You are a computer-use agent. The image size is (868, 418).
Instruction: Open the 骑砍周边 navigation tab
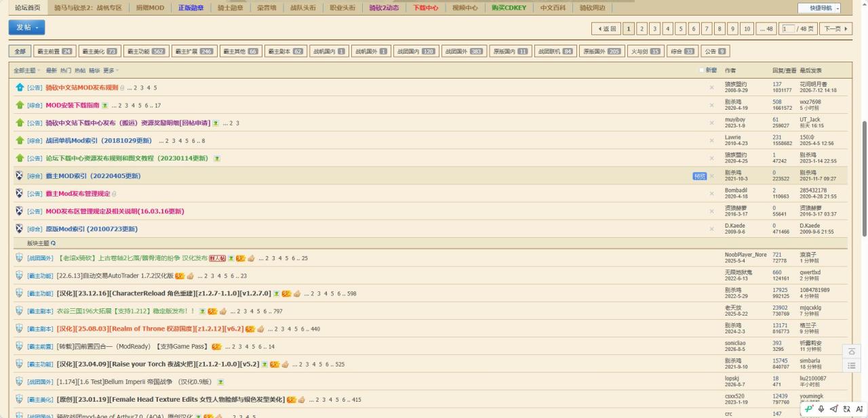coord(592,8)
